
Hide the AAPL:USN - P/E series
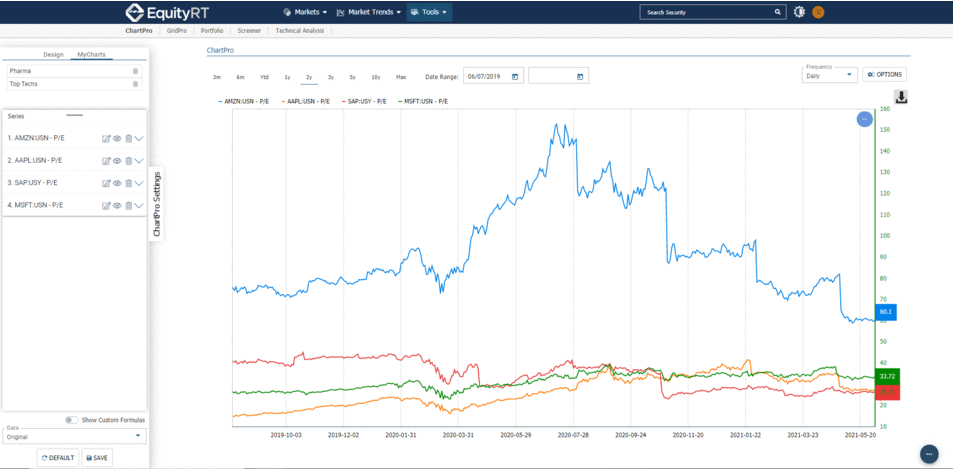[x=117, y=161]
